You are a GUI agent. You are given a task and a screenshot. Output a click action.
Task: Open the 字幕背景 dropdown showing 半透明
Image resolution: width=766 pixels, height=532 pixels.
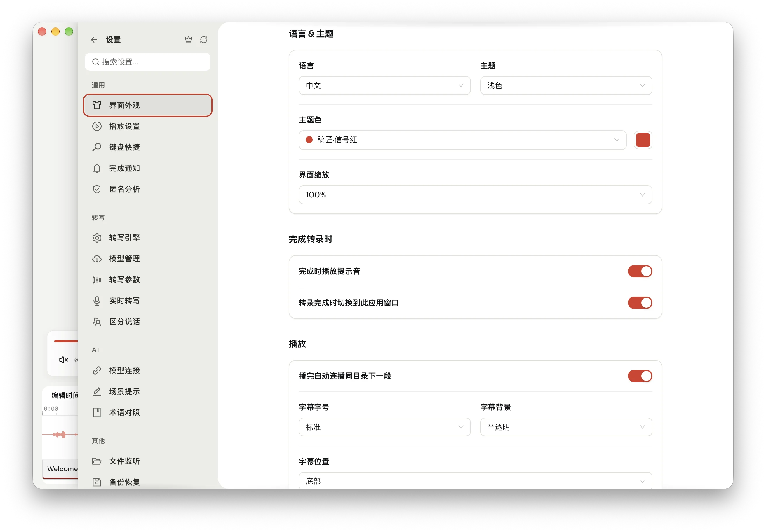coord(566,427)
